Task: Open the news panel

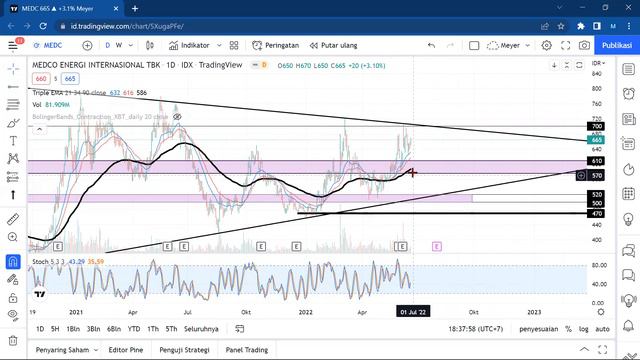Action: coord(629,119)
